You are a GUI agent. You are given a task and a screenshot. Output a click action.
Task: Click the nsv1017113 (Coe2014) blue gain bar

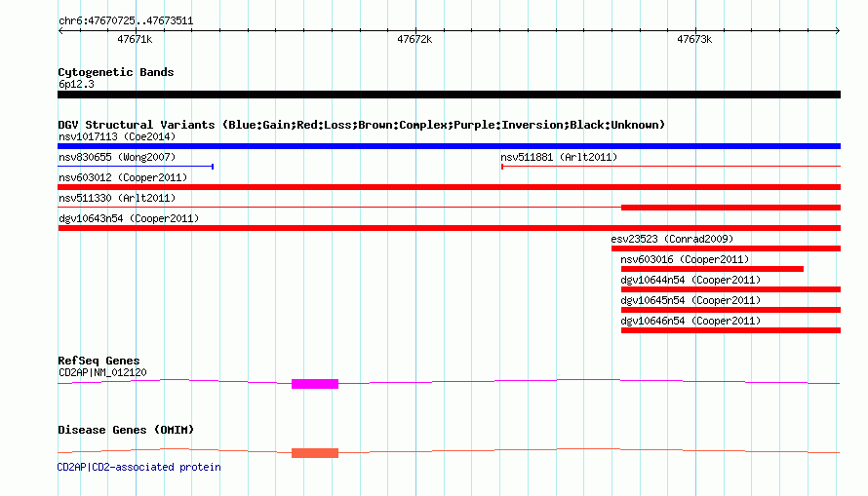click(x=449, y=146)
